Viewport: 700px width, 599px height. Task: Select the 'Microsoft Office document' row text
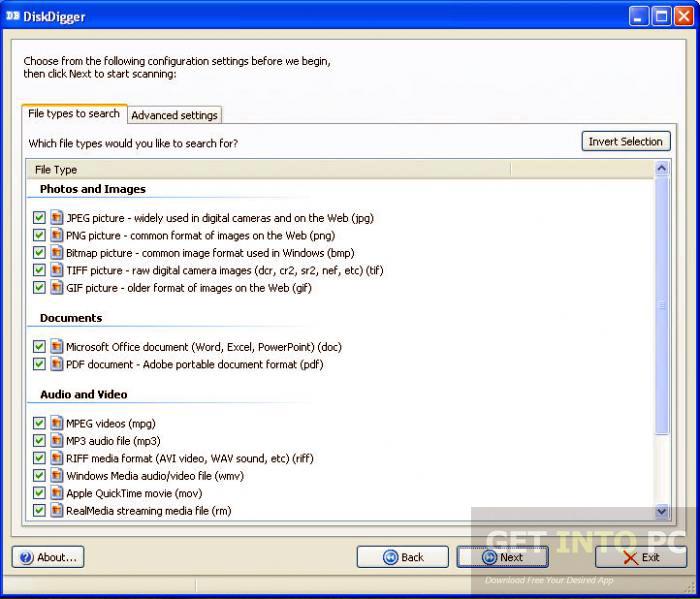pyautogui.click(x=204, y=347)
